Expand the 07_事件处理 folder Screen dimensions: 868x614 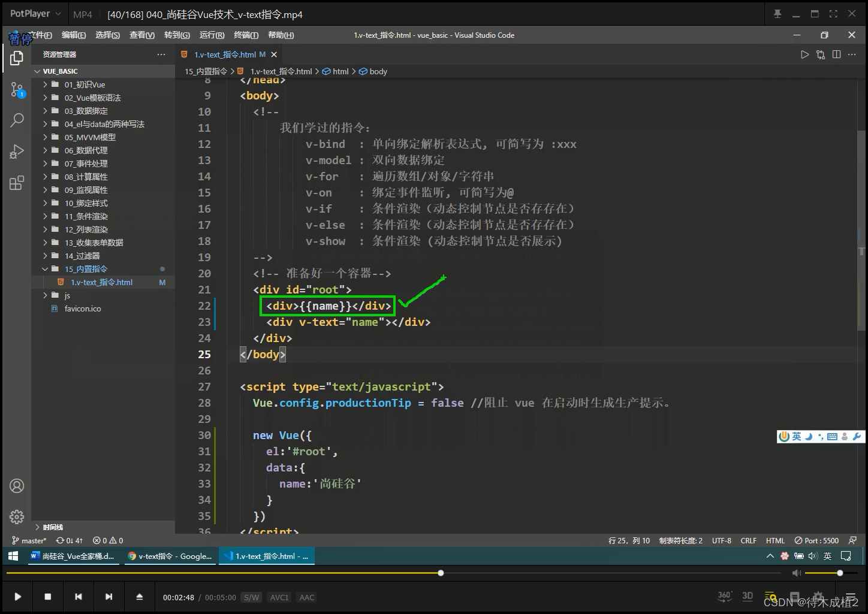tap(103, 164)
